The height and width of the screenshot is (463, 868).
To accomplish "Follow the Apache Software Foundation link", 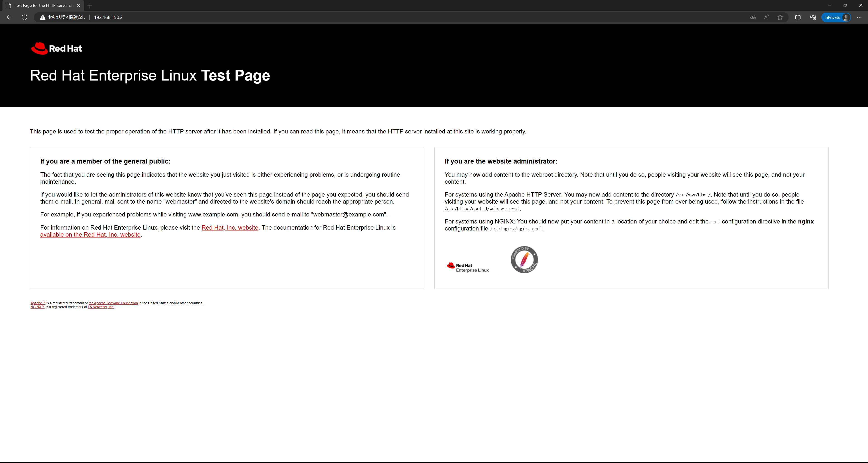I will click(113, 303).
